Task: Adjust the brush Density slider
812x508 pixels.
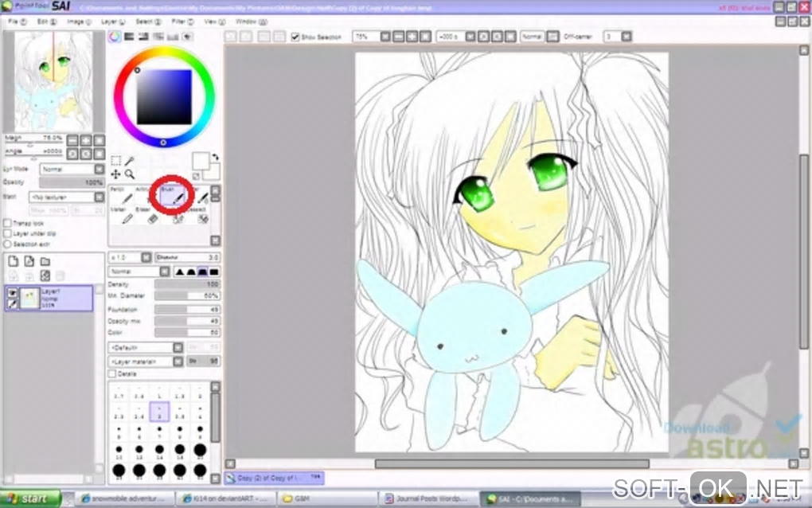Action: coord(187,284)
